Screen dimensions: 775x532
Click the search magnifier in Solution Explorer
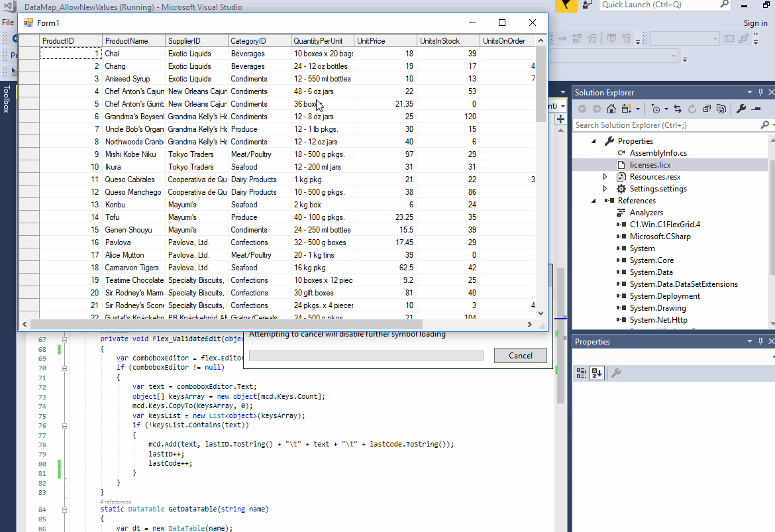[764, 125]
